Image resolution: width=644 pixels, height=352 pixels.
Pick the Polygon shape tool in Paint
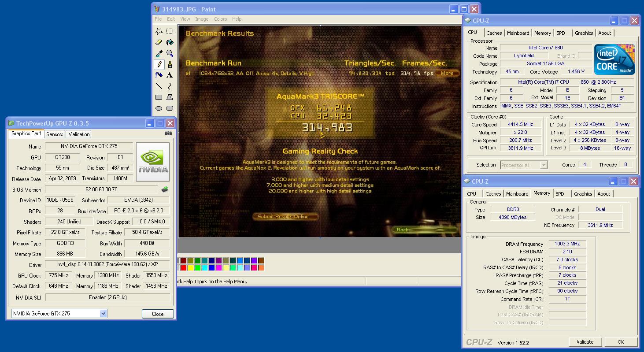pyautogui.click(x=170, y=97)
